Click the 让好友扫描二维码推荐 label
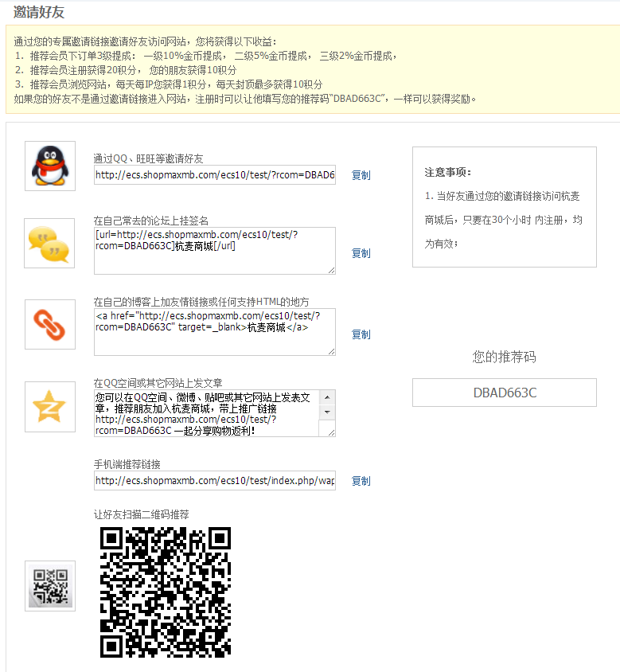Viewport: 620px width, 672px height. coord(142,514)
